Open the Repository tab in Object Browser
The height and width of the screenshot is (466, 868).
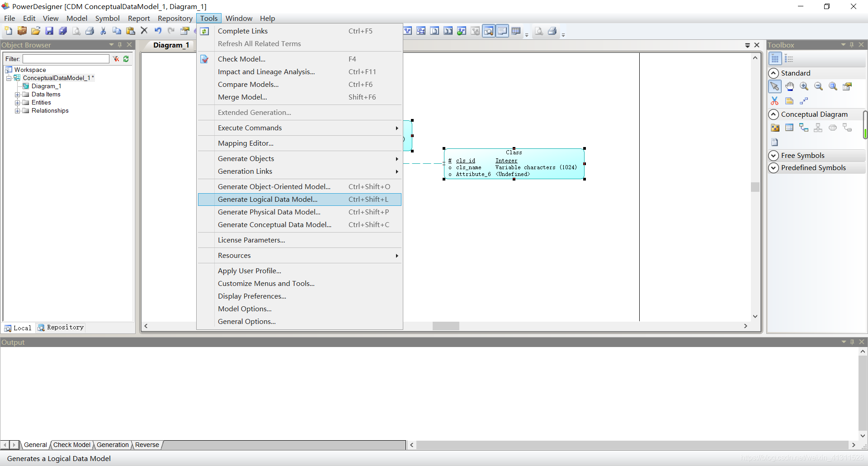(x=61, y=328)
